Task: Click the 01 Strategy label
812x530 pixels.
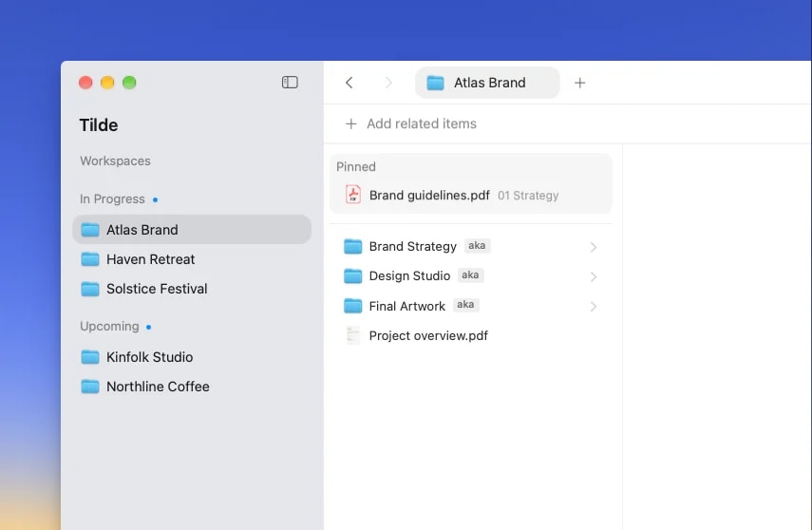Action: [528, 196]
